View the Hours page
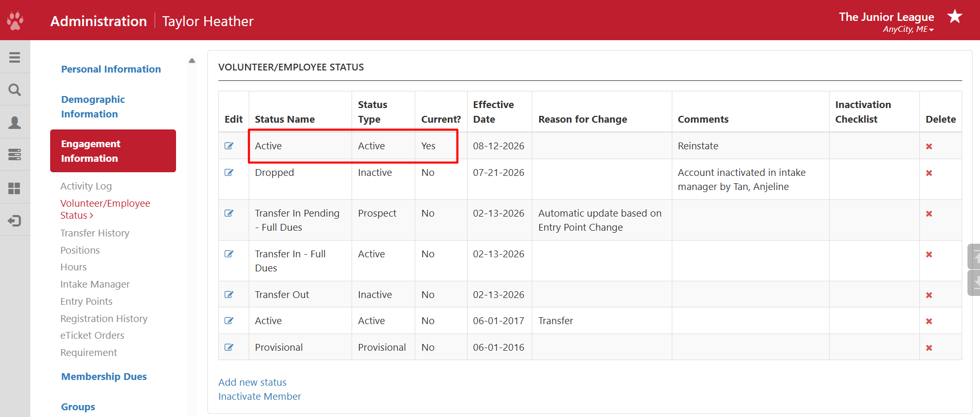The height and width of the screenshot is (417, 980). pos(74,267)
